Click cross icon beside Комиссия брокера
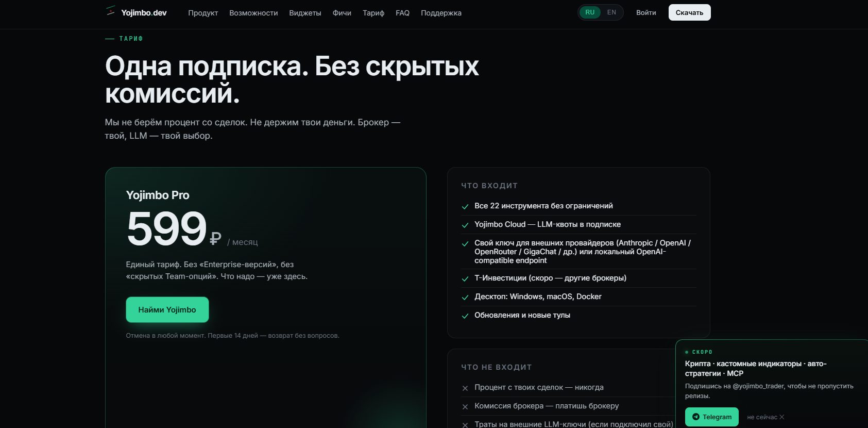The width and height of the screenshot is (868, 428). tap(465, 407)
